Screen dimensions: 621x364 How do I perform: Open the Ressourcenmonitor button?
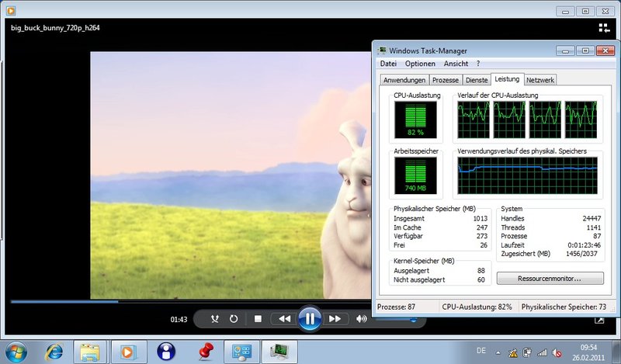pyautogui.click(x=550, y=279)
